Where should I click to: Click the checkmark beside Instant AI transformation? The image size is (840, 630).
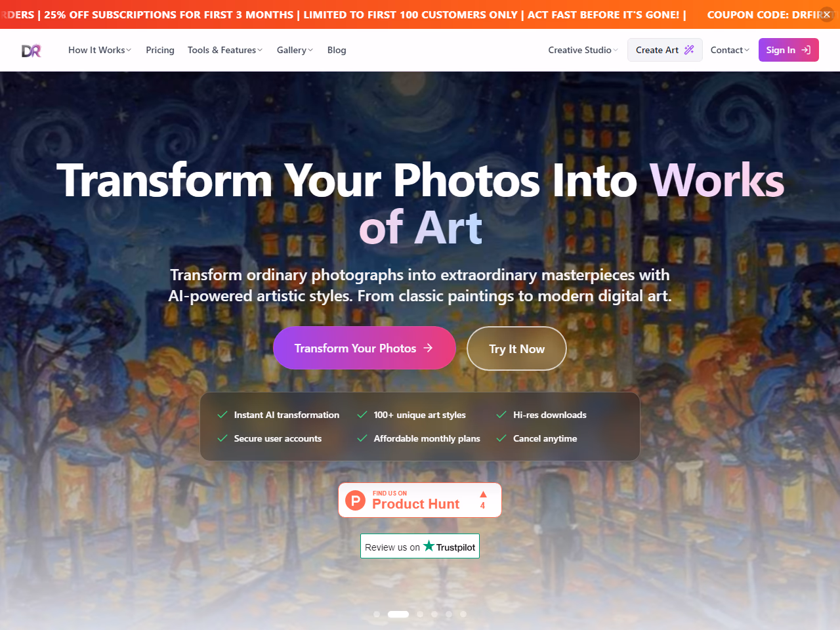[222, 415]
